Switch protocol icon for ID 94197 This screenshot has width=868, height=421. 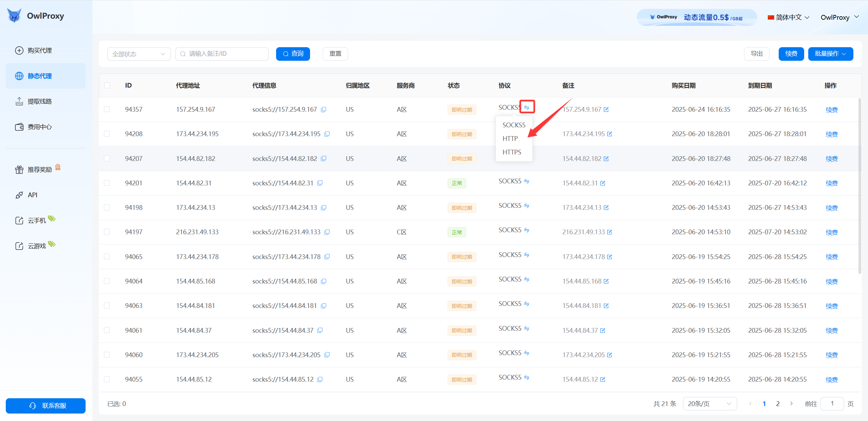[527, 230]
